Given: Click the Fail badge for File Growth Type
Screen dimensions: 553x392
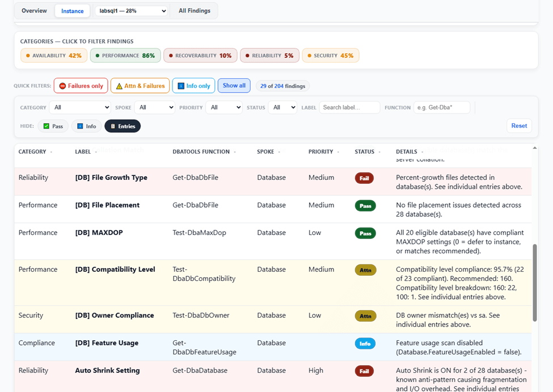Looking at the screenshot, I should (x=364, y=178).
